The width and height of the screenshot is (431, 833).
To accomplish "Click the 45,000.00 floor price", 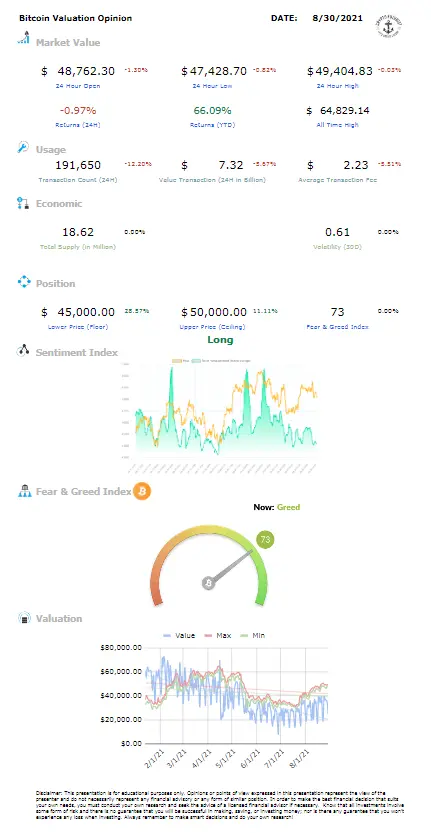I will click(x=85, y=312).
